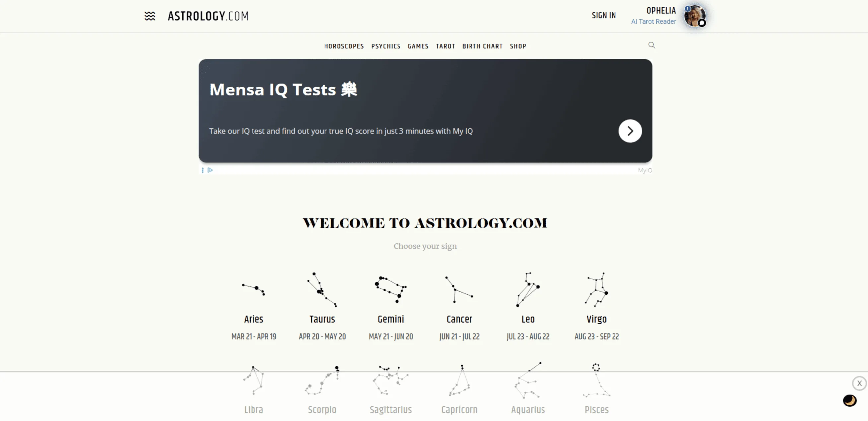Screen dimensions: 868x421
Task: Click the Libra sign name
Action: pos(253,409)
